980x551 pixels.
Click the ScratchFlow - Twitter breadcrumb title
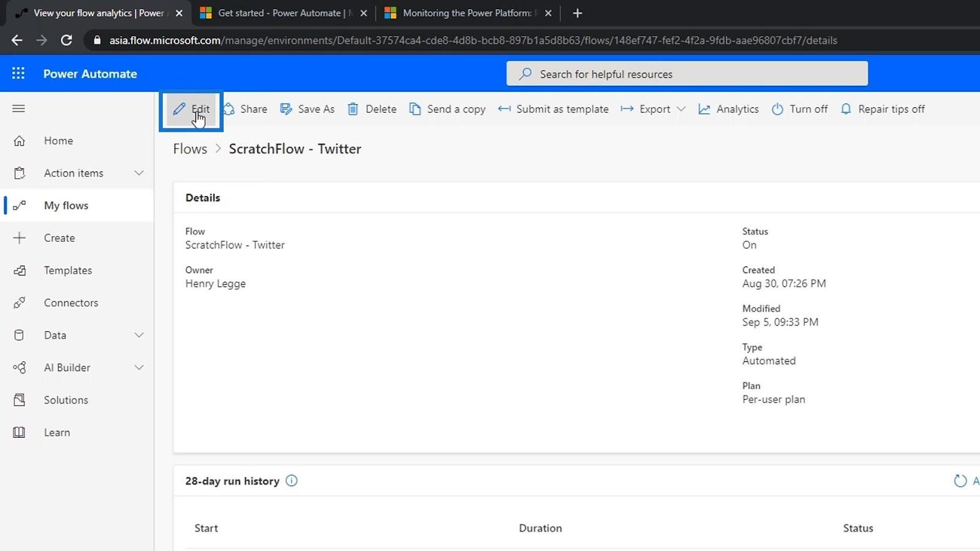click(295, 149)
